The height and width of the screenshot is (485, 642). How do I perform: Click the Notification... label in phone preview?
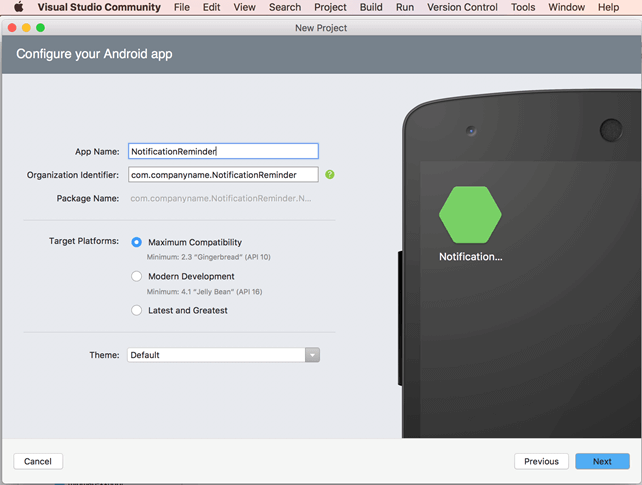click(470, 257)
